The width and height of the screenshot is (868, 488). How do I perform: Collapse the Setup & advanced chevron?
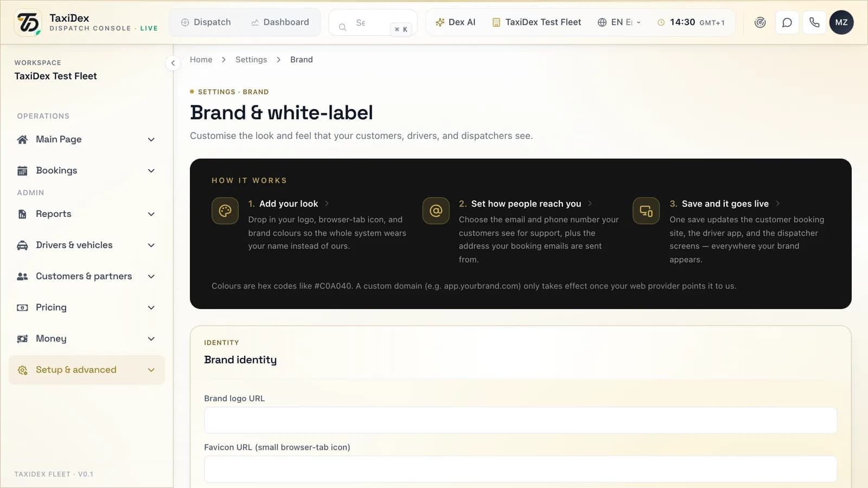point(151,370)
